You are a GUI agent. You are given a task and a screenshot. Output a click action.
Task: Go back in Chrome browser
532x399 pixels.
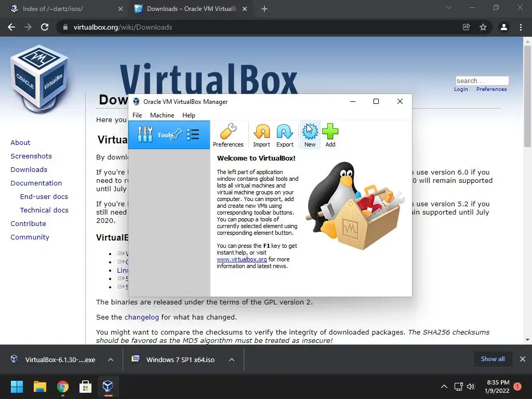(11, 27)
